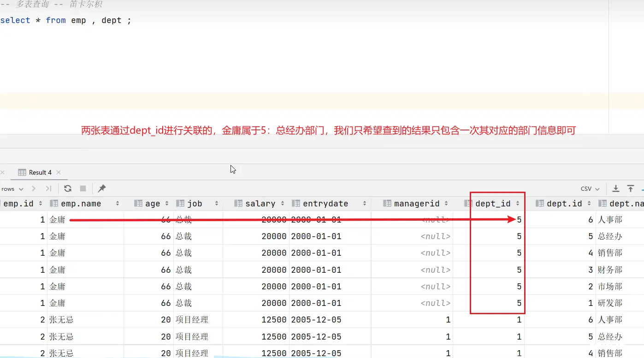644x358 pixels.
Task: Click the '金庸' name cell in first row
Action: point(58,220)
